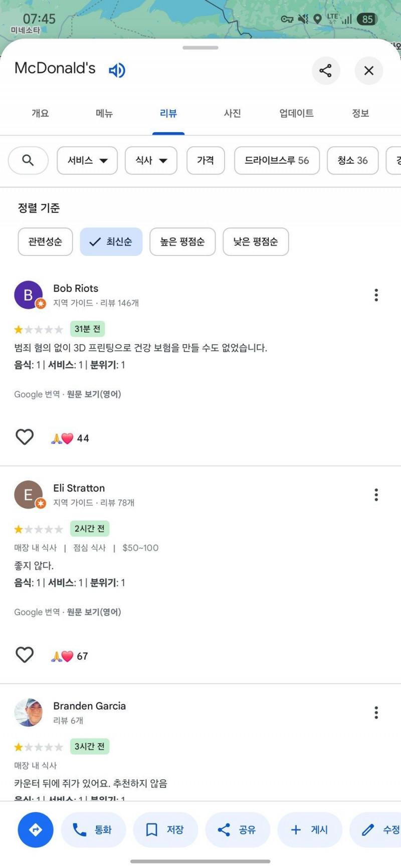View original English for Bob Riots review
Image resolution: width=401 pixels, height=868 pixels.
[94, 394]
